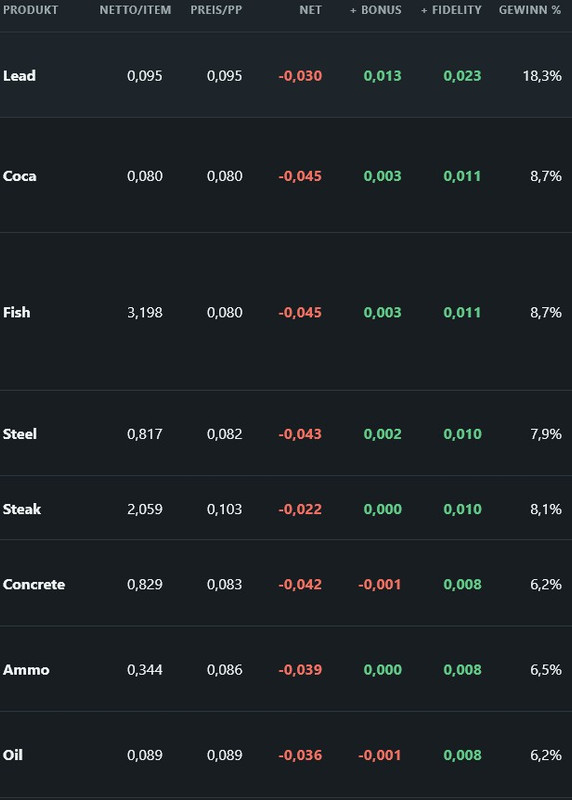Sort by GEWINN % column header

tap(530, 10)
